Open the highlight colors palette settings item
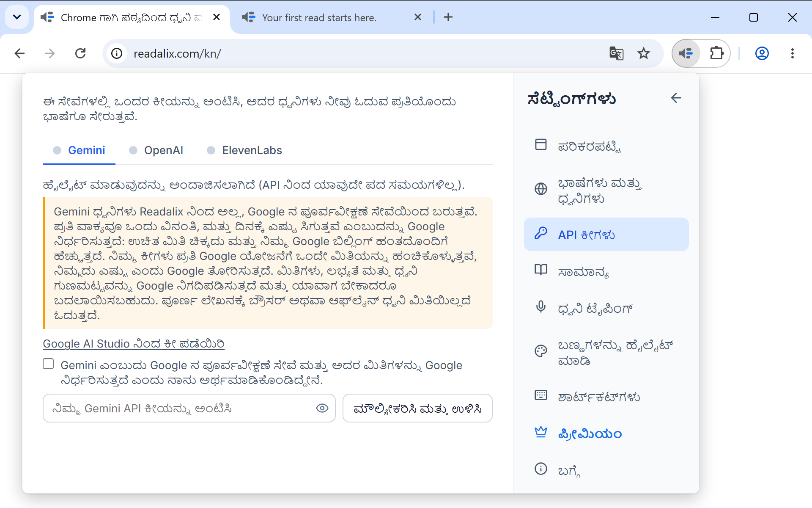Screen dimensions: 812x508 606,352
